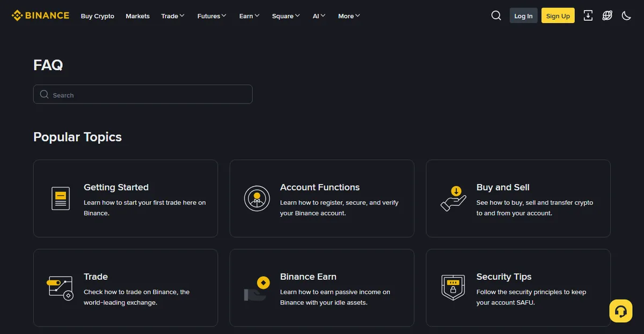Viewport: 644px width, 334px height.
Task: Click the yellow Sign Up button
Action: (558, 16)
